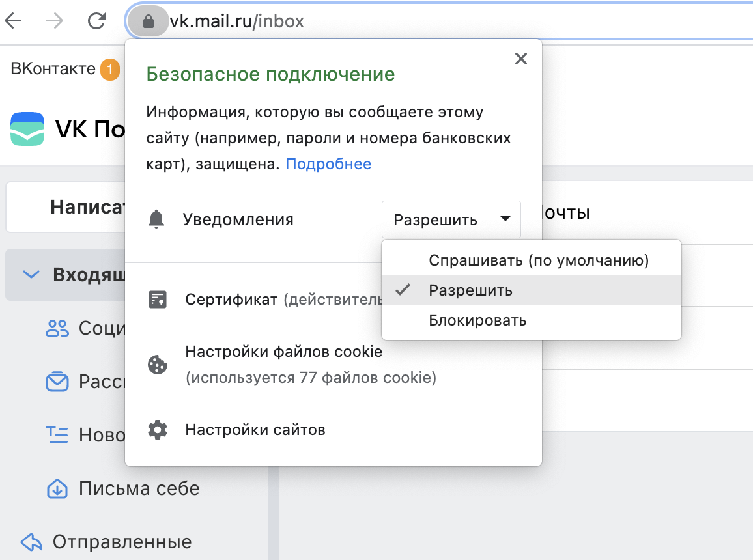Close the secure connection popup
The image size is (753, 560).
pyautogui.click(x=521, y=59)
